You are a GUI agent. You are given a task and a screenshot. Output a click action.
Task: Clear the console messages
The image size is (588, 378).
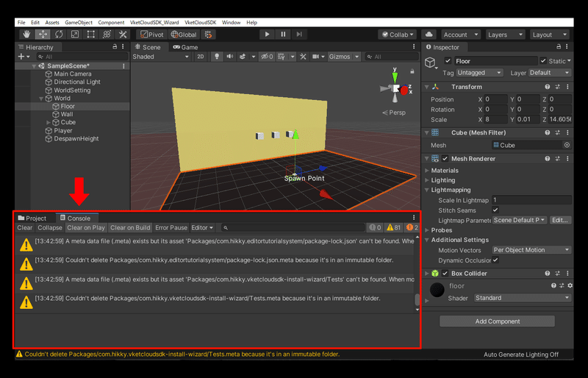pos(25,227)
